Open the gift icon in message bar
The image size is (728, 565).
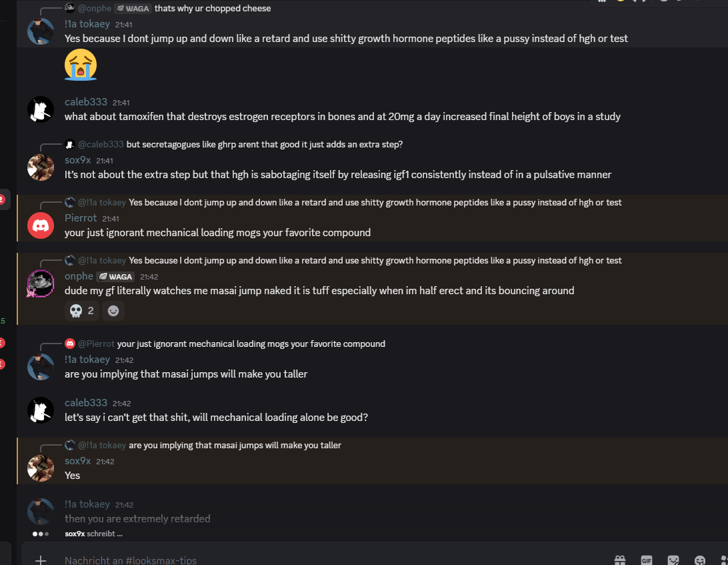click(x=620, y=560)
